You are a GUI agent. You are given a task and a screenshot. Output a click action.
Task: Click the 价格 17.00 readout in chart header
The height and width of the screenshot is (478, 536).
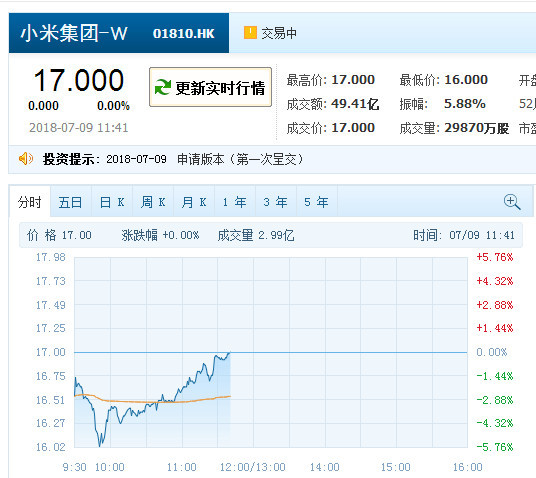(59, 235)
